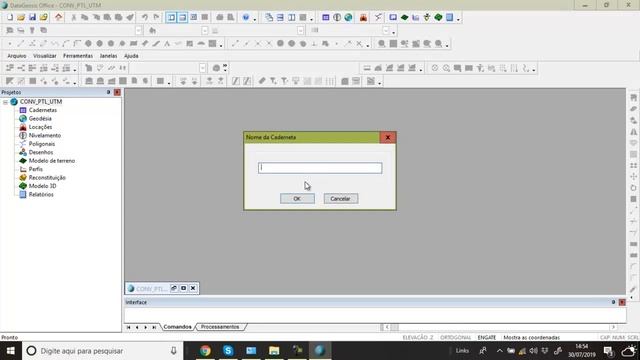Open the Arquivo menu
640x360 pixels.
point(17,56)
